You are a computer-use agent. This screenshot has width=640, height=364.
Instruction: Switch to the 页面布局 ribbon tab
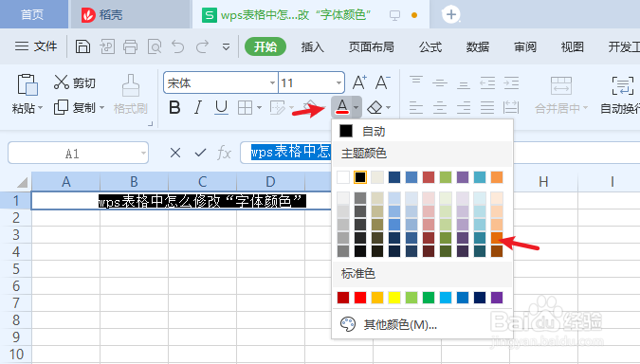pos(371,47)
